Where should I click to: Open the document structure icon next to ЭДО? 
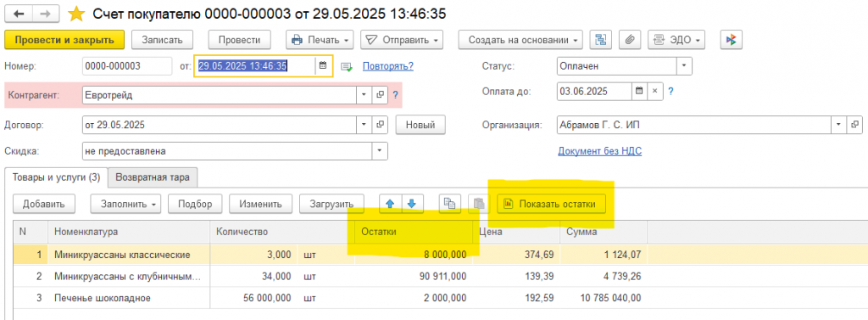click(601, 39)
